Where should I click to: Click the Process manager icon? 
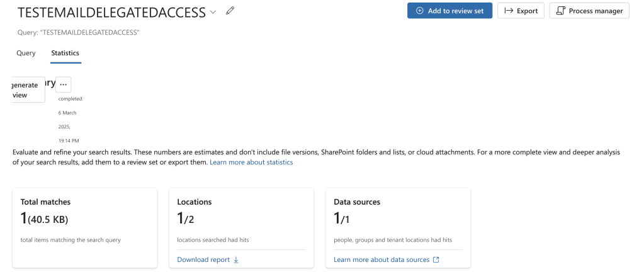[x=561, y=11]
